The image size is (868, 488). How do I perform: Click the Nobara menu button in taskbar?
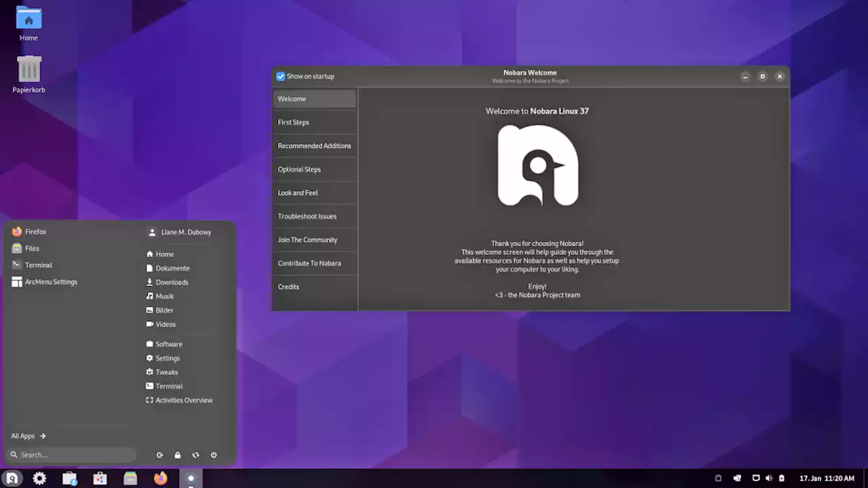point(12,479)
